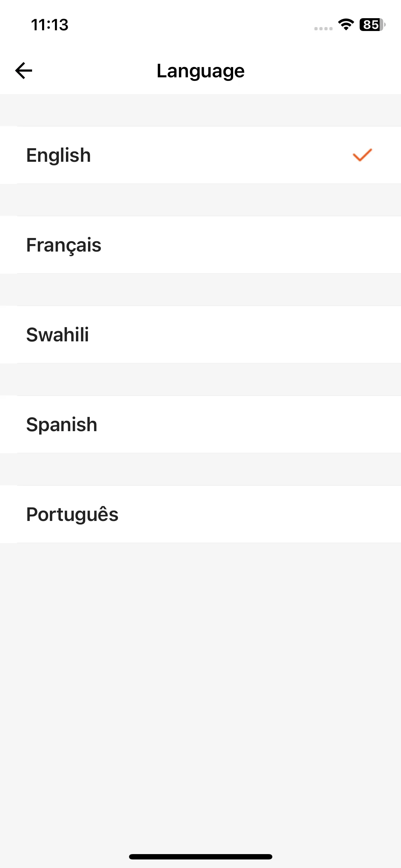Choose the Português language option
Screen dimensions: 401x868
[x=72, y=515]
